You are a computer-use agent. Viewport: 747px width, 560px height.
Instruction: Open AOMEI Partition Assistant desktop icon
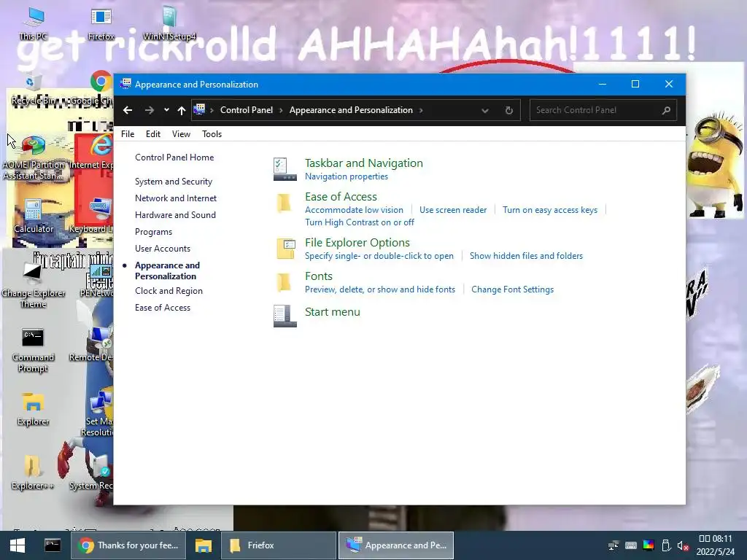(34, 157)
